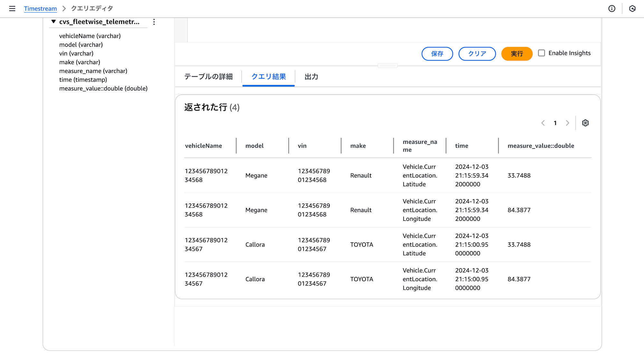
Task: Open the kebab menu next to cvs_fleetwise_telemetry table
Action: (154, 22)
